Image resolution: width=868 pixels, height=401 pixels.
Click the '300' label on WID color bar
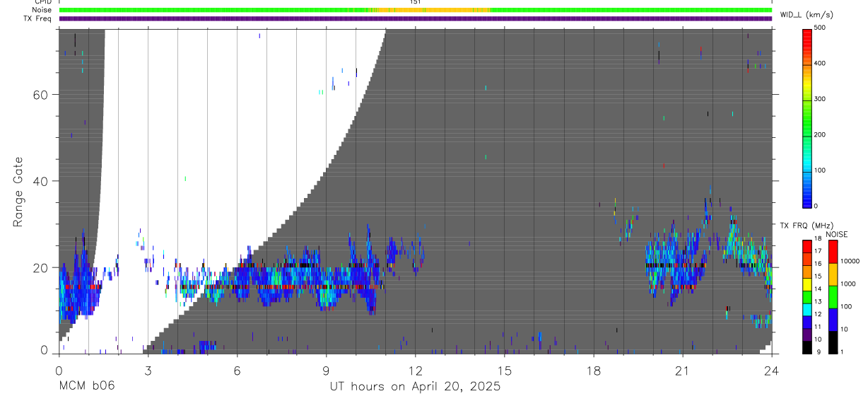pos(820,99)
